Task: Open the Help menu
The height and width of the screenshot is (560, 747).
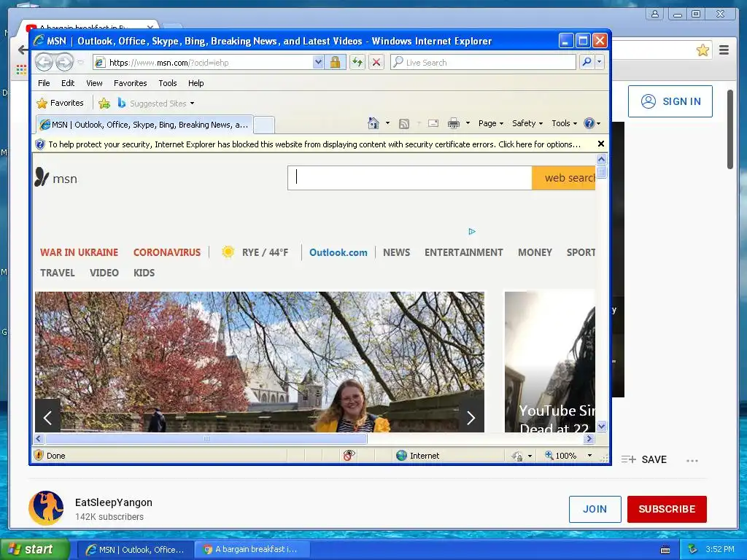Action: pyautogui.click(x=196, y=83)
